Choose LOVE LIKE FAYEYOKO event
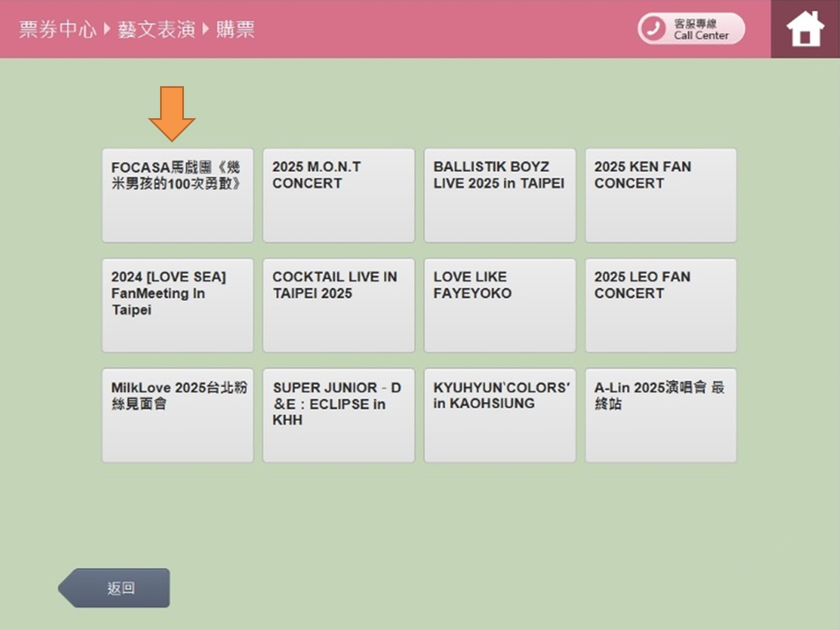 [500, 305]
